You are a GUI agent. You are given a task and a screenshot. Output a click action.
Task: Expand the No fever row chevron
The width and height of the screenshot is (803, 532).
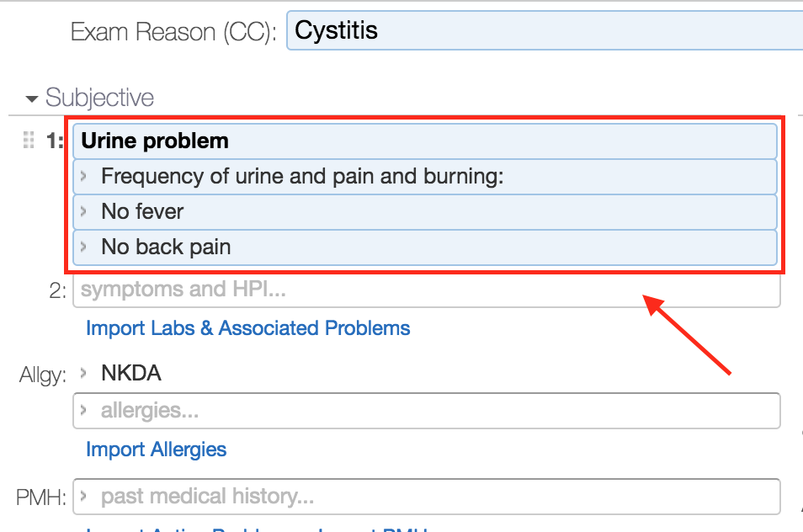tap(84, 212)
